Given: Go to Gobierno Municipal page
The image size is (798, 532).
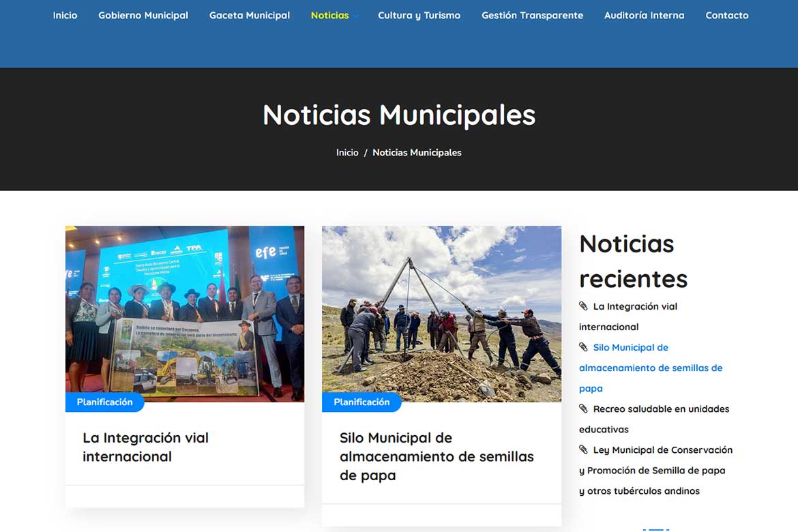Looking at the screenshot, I should pyautogui.click(x=143, y=15).
